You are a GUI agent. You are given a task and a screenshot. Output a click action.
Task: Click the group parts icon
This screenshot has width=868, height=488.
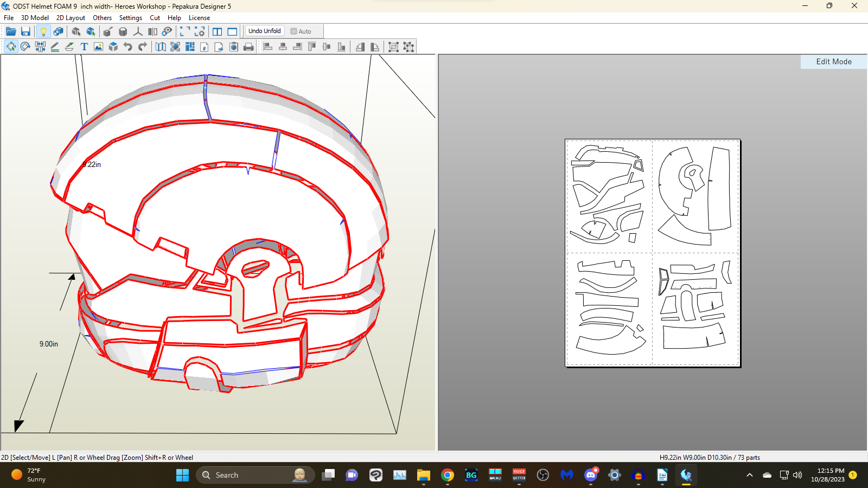tap(394, 47)
